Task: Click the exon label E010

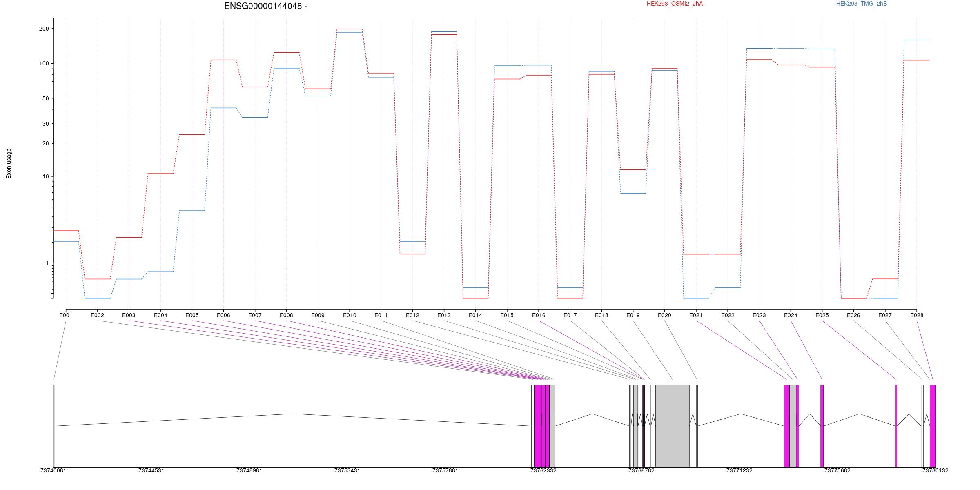Action: pyautogui.click(x=350, y=315)
